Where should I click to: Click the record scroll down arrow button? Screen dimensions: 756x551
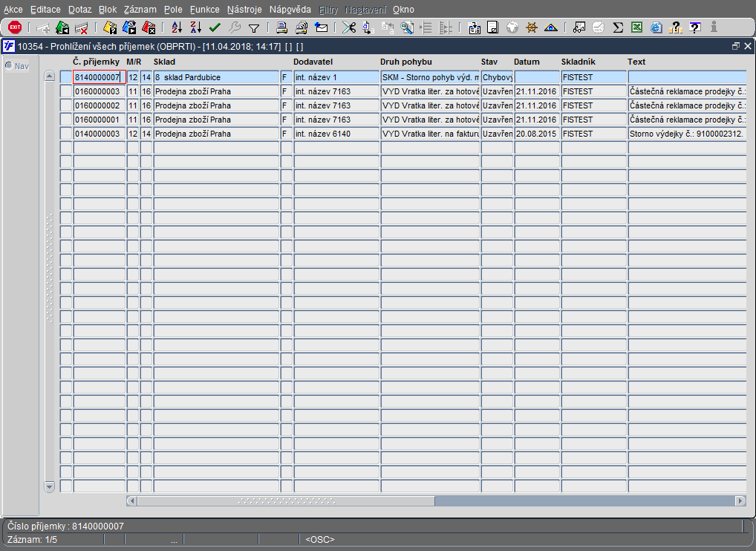(x=49, y=486)
